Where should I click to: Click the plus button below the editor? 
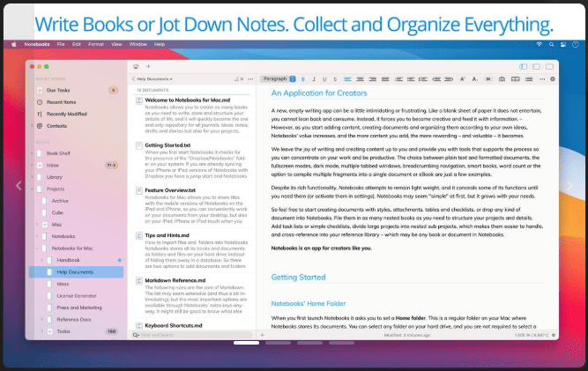coord(262,335)
